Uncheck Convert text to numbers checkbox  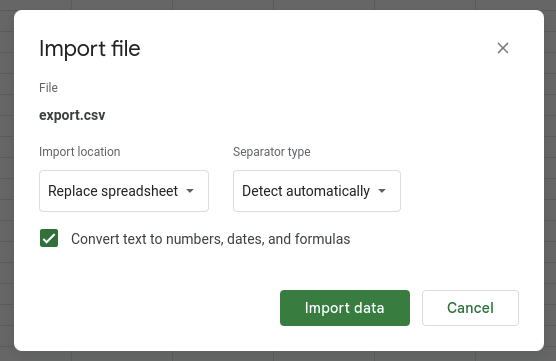pyautogui.click(x=49, y=238)
